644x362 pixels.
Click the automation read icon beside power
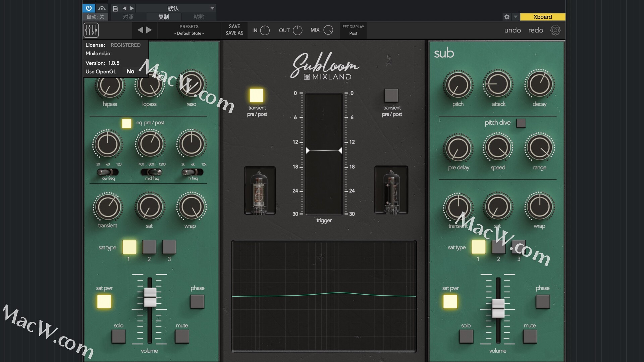(102, 8)
